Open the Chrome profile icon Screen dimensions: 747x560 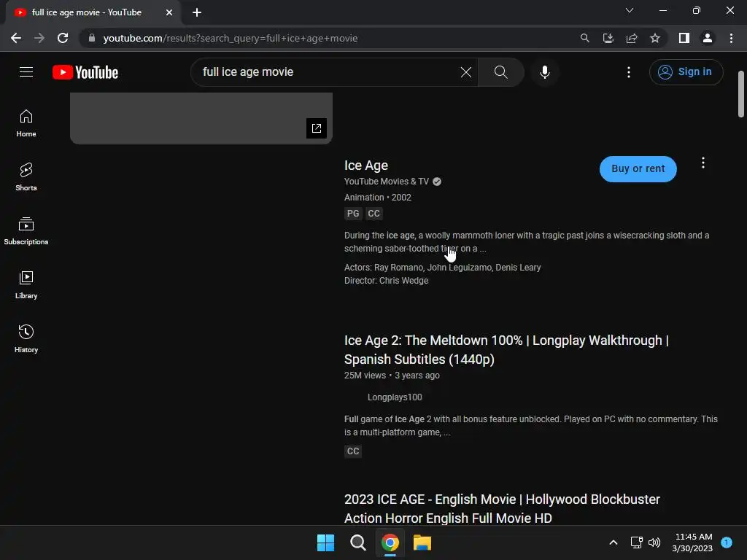point(708,38)
